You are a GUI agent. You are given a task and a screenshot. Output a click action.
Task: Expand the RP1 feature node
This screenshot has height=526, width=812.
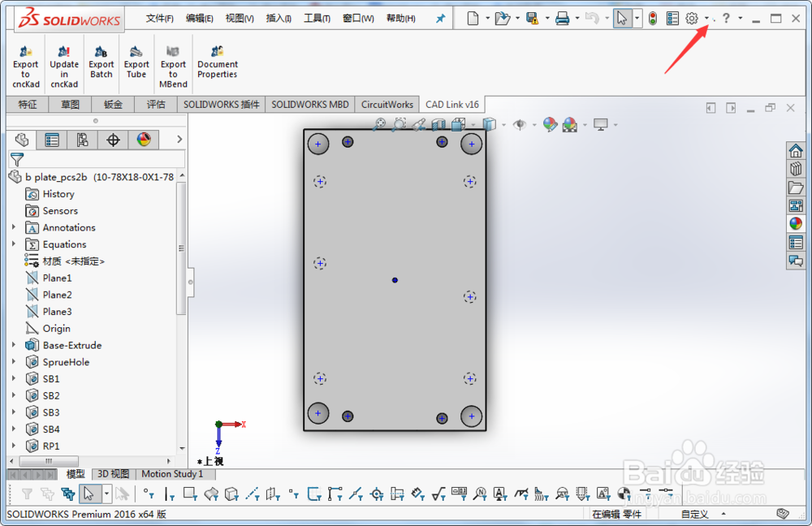(x=14, y=446)
